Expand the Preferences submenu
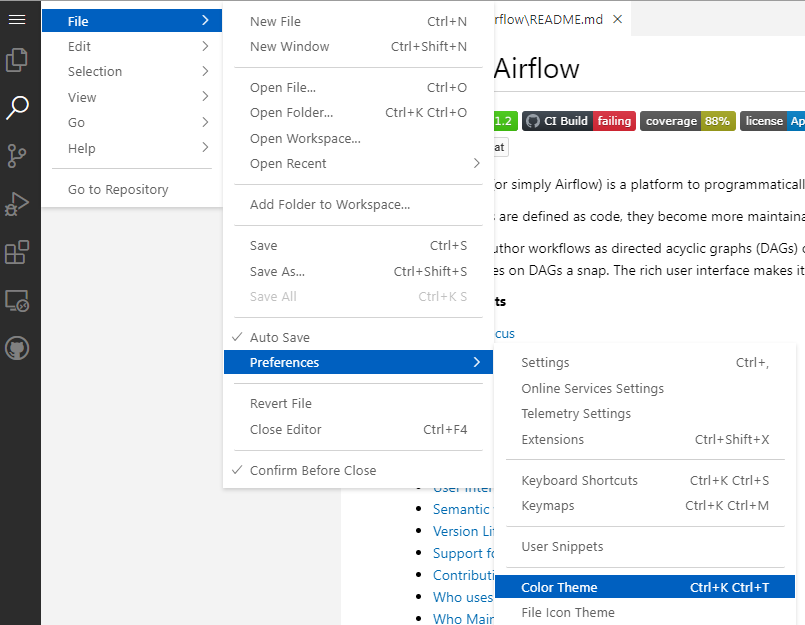This screenshot has width=805, height=625. 358,363
